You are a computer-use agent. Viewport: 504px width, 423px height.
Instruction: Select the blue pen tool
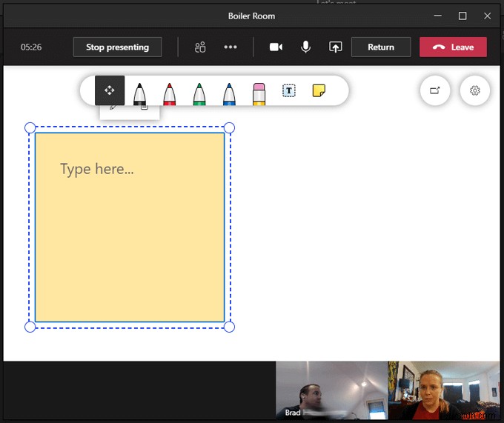click(x=229, y=94)
